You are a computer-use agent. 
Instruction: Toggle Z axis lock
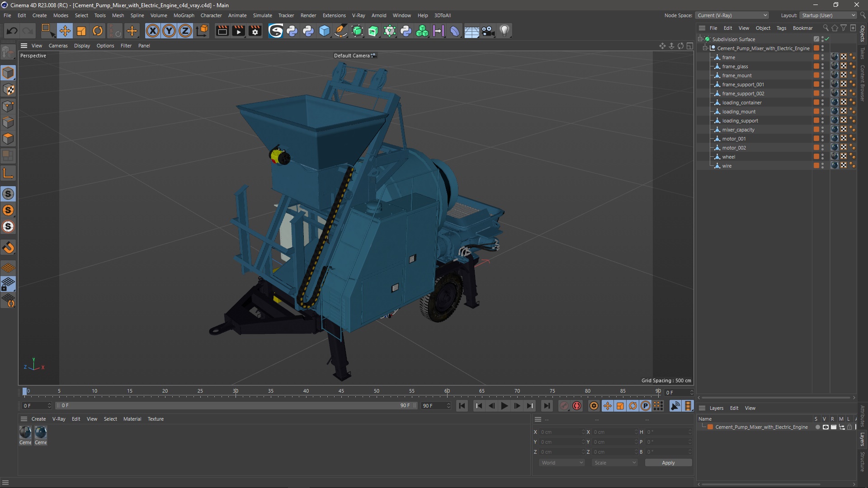[185, 31]
